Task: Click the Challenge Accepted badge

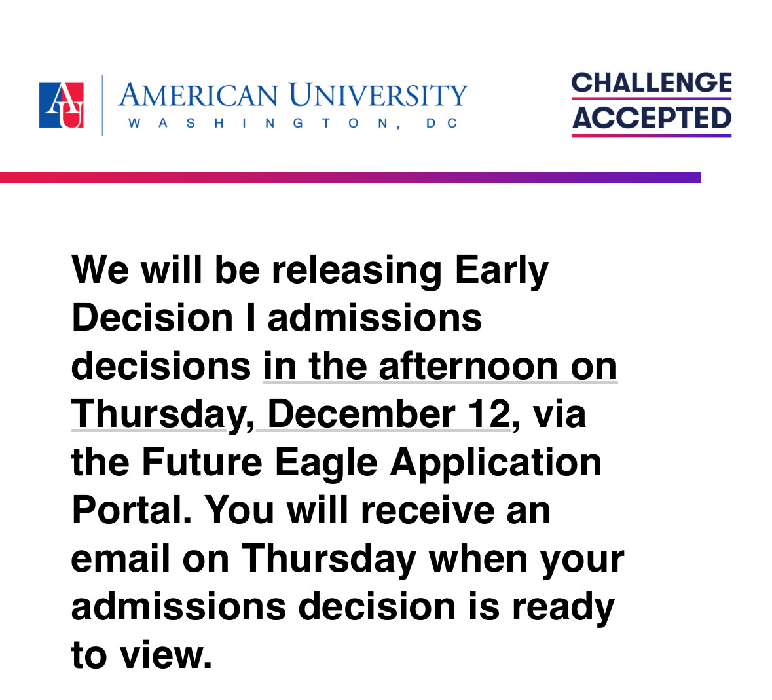Action: pos(652,104)
